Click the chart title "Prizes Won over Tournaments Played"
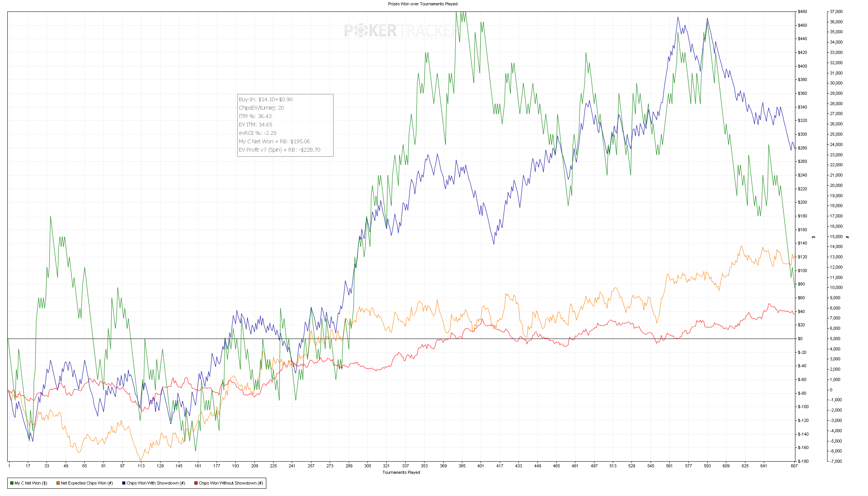This screenshot has width=868, height=496. point(423,4)
